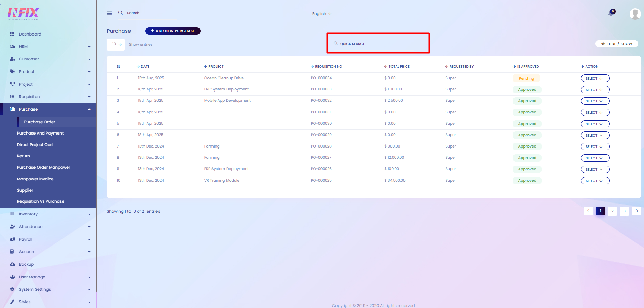Open the hamburger sidebar menu
The width and height of the screenshot is (644, 308).
pyautogui.click(x=109, y=13)
